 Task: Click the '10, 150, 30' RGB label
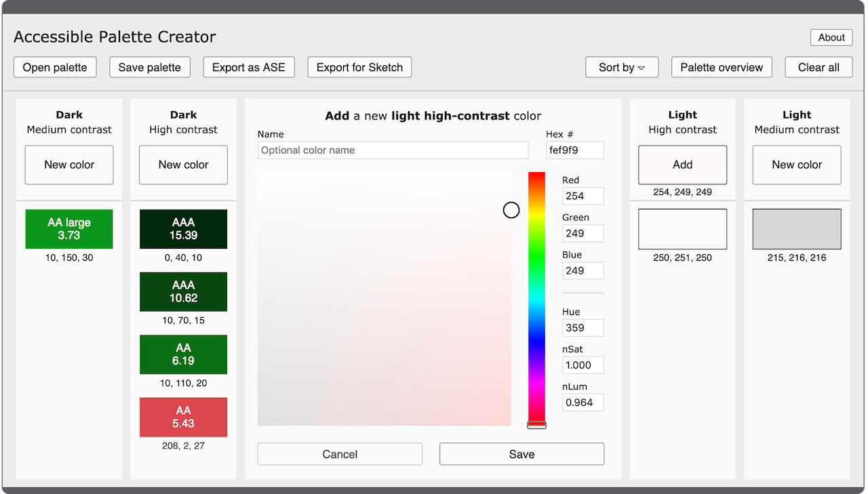click(69, 258)
